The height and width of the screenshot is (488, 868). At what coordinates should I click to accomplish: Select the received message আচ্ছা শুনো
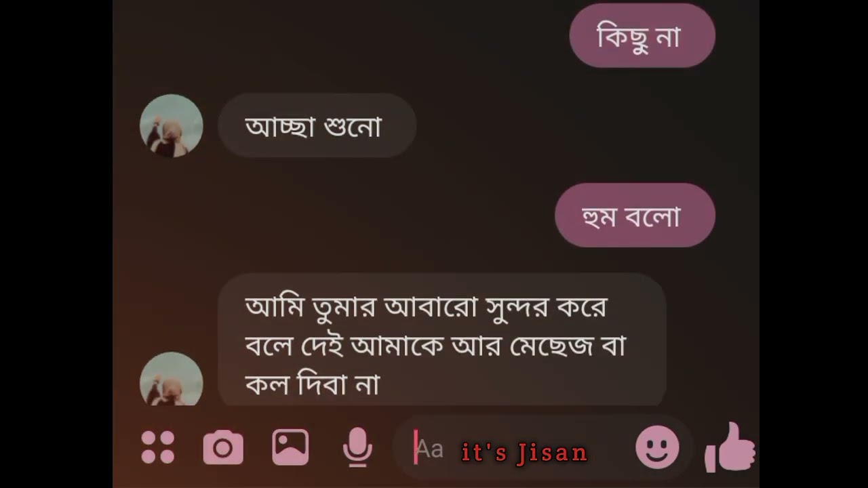(x=317, y=126)
